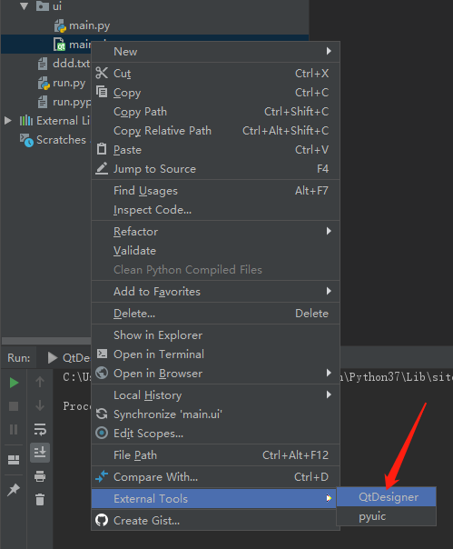Click the globe icon beside Open in Browser
This screenshot has width=453, height=549.
coord(102,373)
